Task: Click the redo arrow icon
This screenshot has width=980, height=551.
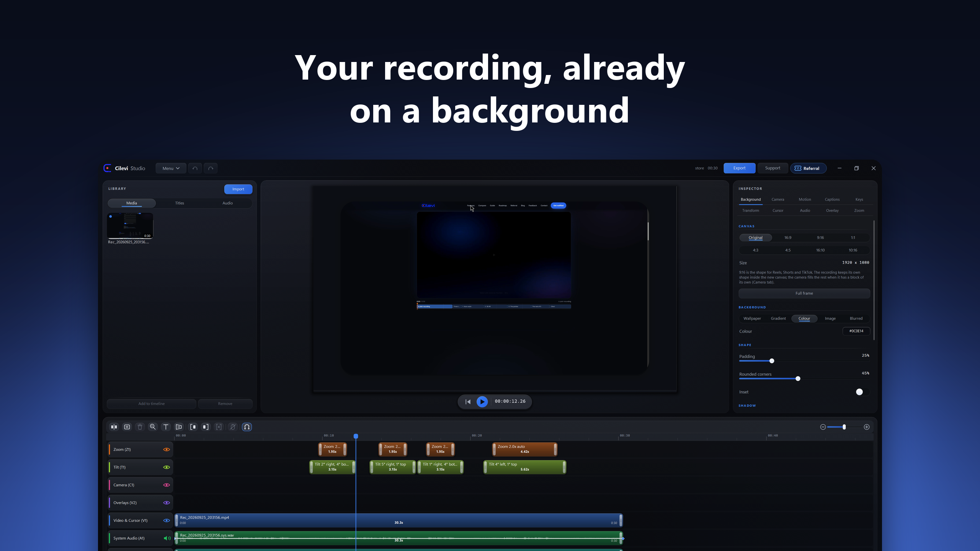Action: (x=211, y=168)
